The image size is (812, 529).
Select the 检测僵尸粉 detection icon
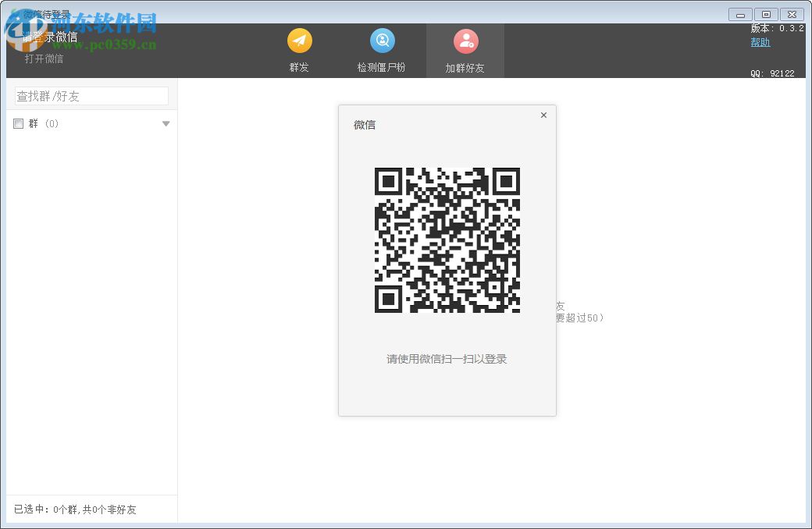(x=382, y=41)
